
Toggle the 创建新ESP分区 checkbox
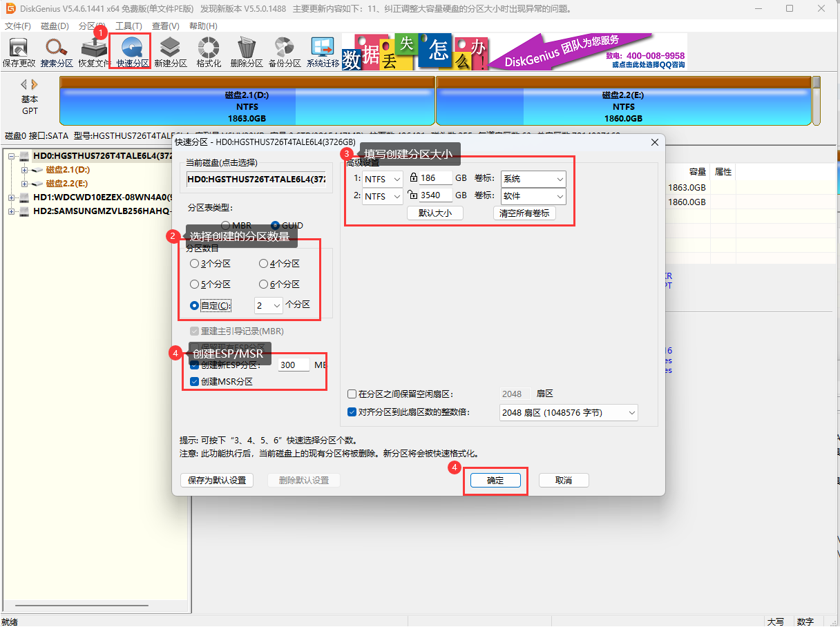click(x=194, y=365)
